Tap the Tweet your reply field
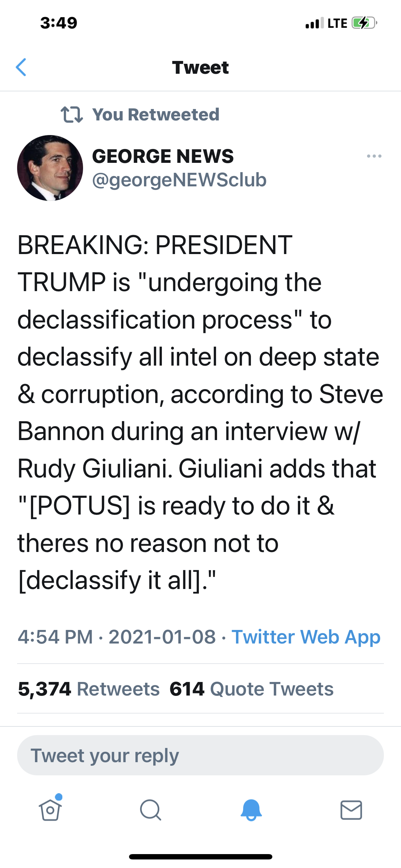This screenshot has width=401, height=868. (x=200, y=755)
